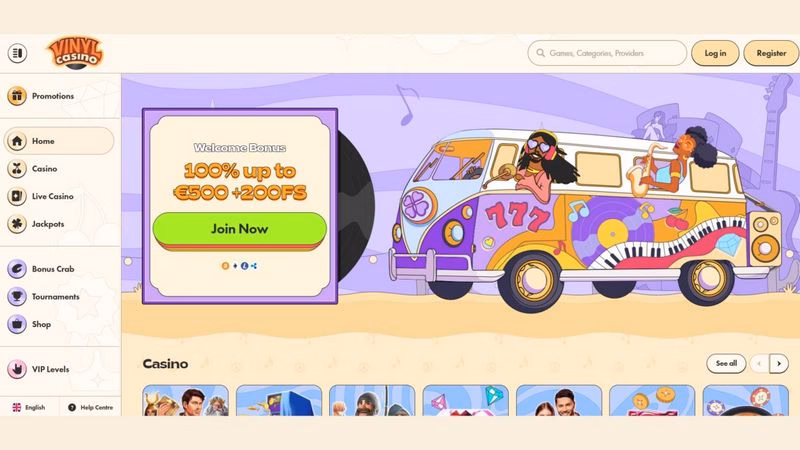Click the Vinyl Casino logo
The height and width of the screenshot is (450, 800).
click(76, 53)
